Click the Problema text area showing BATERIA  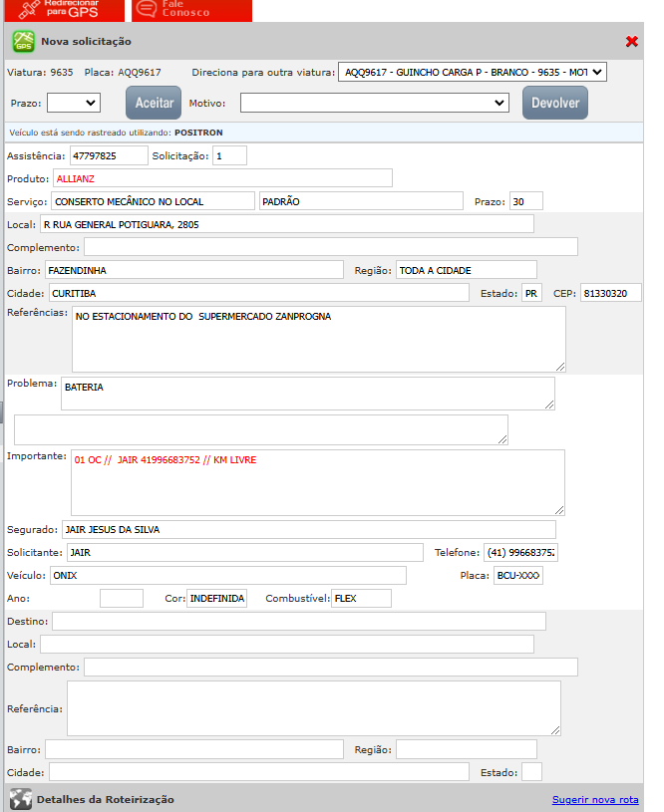coord(308,394)
